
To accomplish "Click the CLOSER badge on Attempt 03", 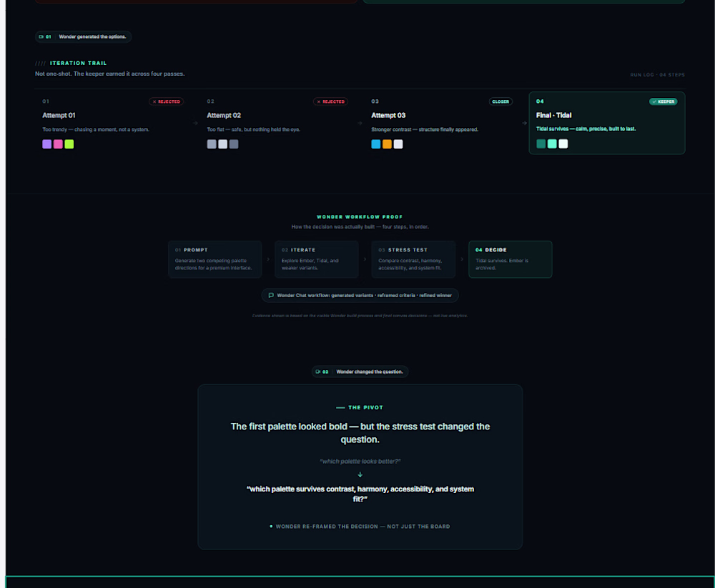I will coord(500,101).
